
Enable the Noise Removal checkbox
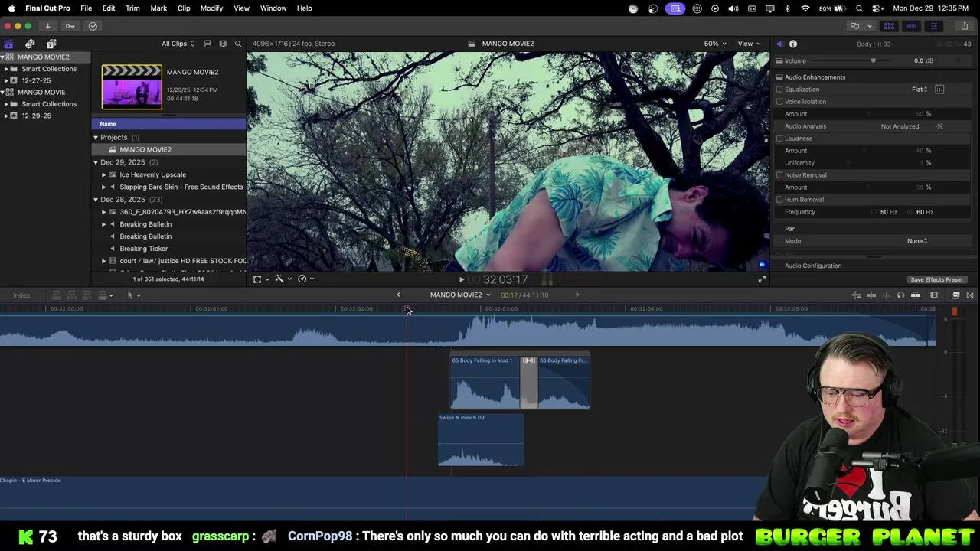click(x=779, y=175)
